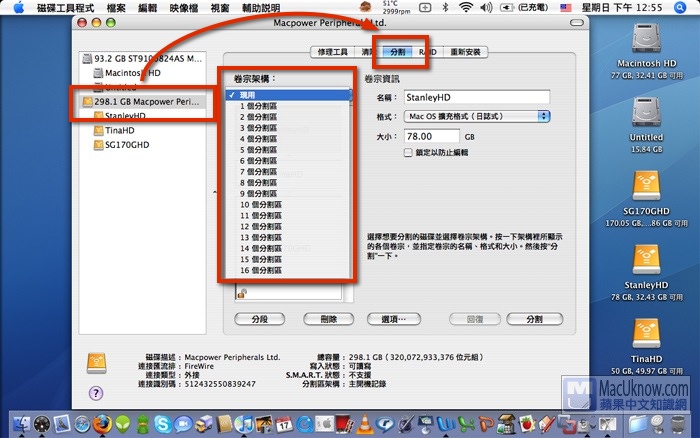Open the 輔助說明 menu
This screenshot has width=700, height=438.
coord(261,8)
